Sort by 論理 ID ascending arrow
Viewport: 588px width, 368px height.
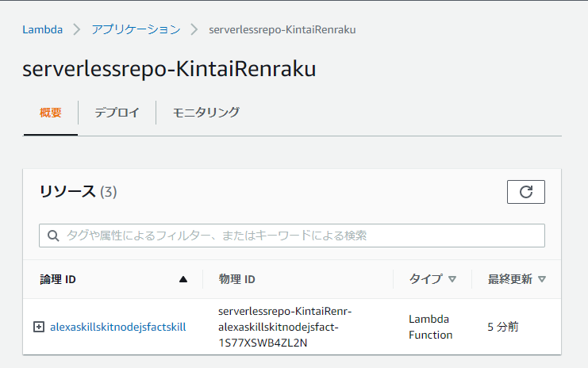[x=183, y=279]
